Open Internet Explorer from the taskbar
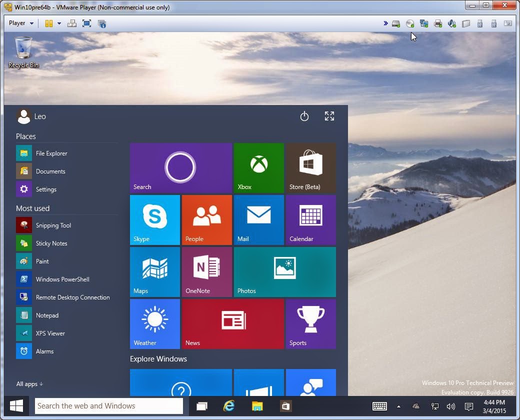The height and width of the screenshot is (420, 520). pos(229,405)
